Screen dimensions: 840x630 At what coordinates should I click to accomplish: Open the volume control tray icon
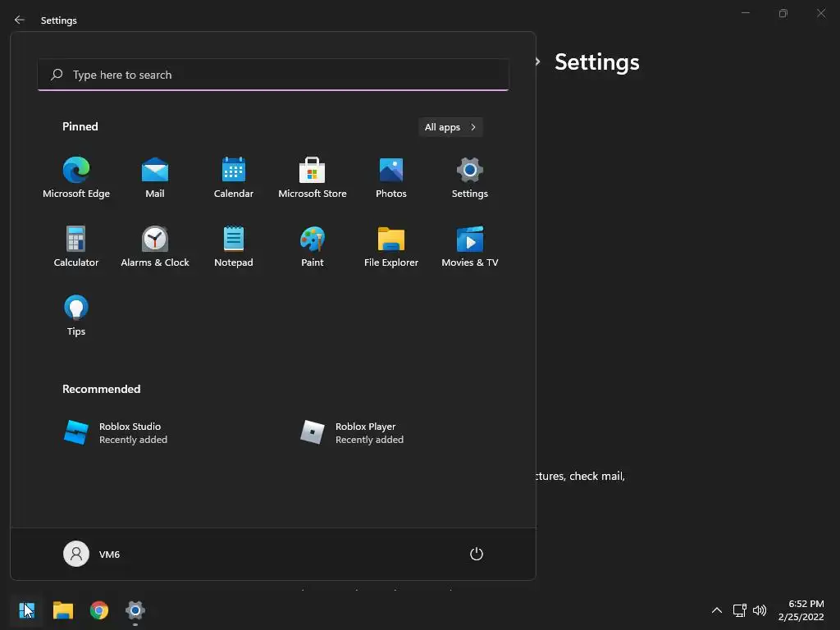pos(759,610)
